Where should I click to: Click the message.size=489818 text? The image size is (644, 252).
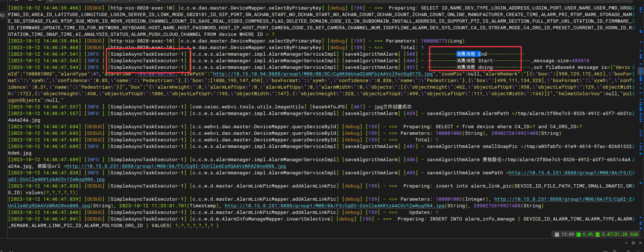(562, 61)
